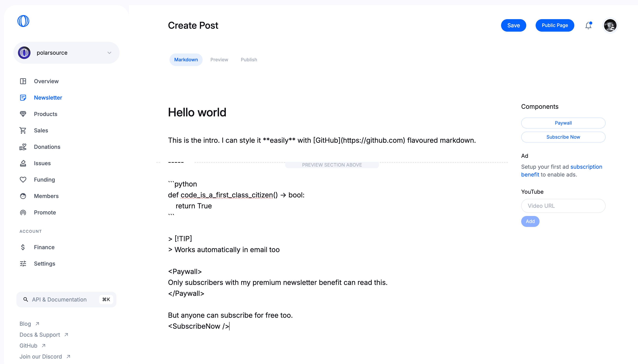This screenshot has width=638, height=364.
Task: Click the Donations hand-heart icon
Action: point(23,147)
